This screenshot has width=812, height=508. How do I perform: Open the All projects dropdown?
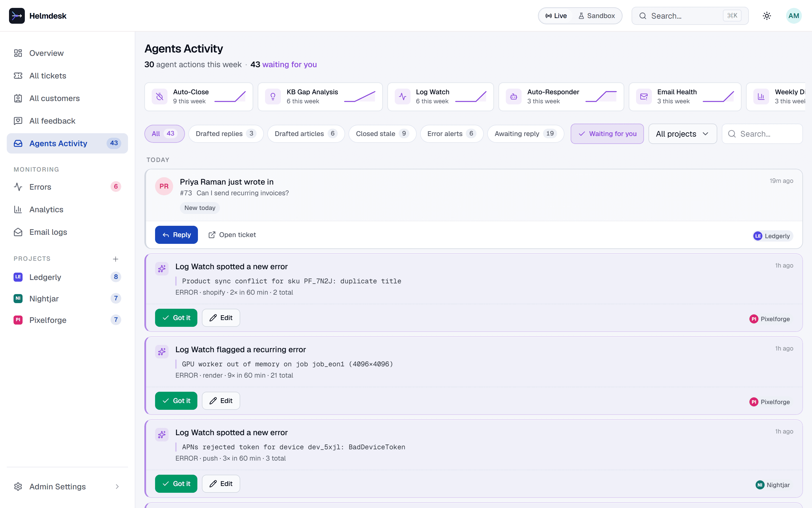(683, 134)
